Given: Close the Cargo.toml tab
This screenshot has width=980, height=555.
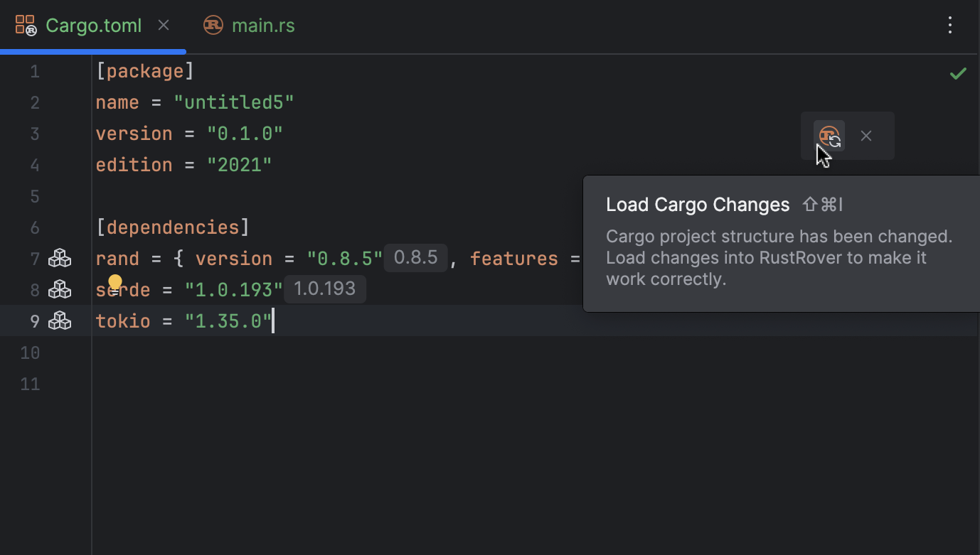Looking at the screenshot, I should click(x=164, y=26).
